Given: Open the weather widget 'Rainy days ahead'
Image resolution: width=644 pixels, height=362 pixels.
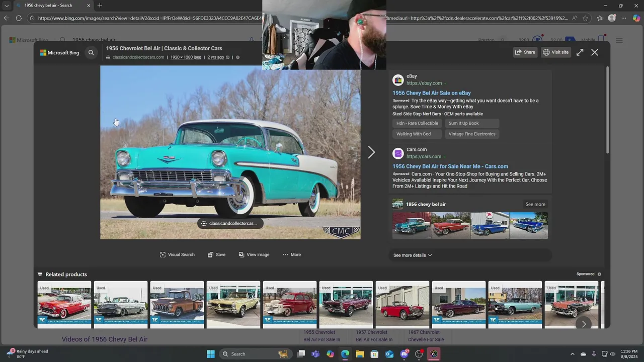Looking at the screenshot, I should click(28, 354).
